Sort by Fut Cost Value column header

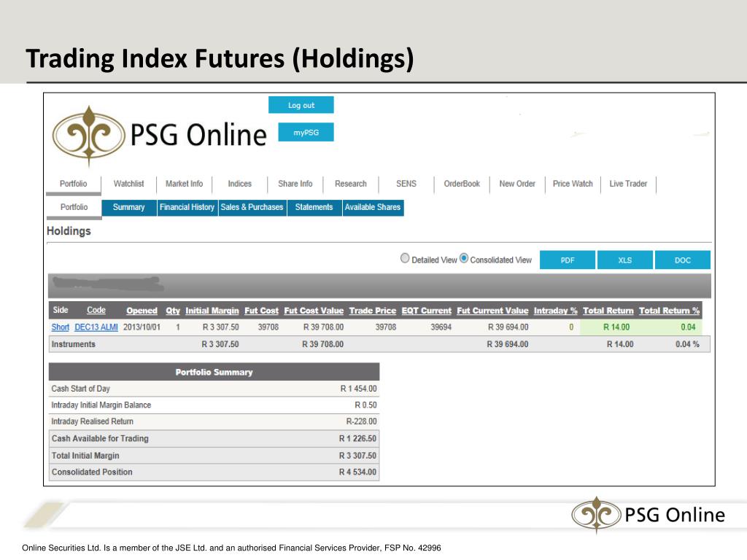point(314,311)
